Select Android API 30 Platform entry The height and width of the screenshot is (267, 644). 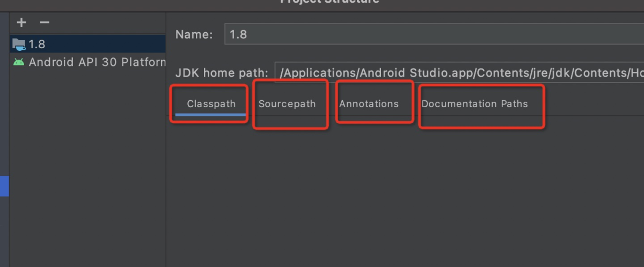click(x=87, y=62)
